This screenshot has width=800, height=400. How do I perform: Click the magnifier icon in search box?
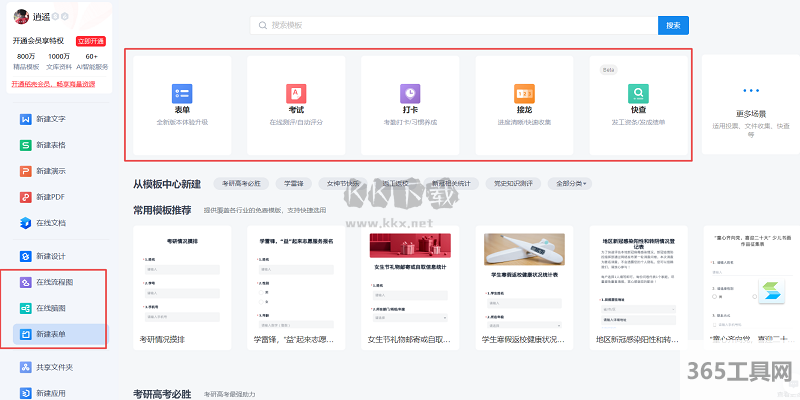263,25
